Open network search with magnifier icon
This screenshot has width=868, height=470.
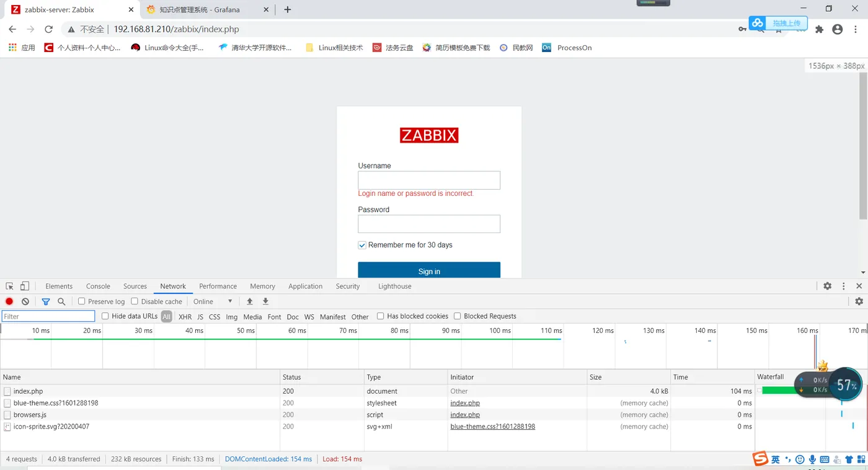[x=61, y=301]
